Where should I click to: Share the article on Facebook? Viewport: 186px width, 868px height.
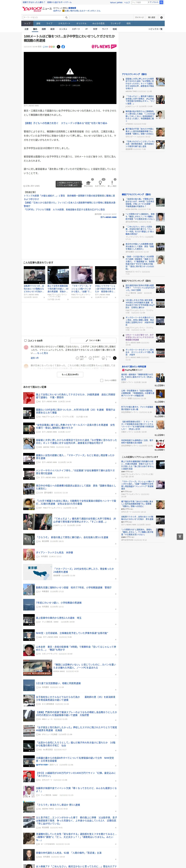(x=63, y=47)
